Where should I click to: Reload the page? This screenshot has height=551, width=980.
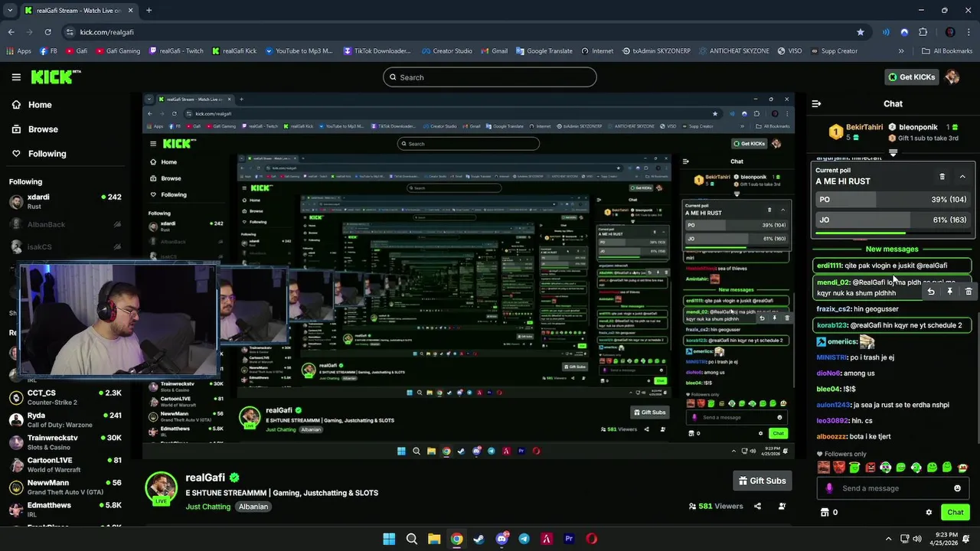(47, 32)
